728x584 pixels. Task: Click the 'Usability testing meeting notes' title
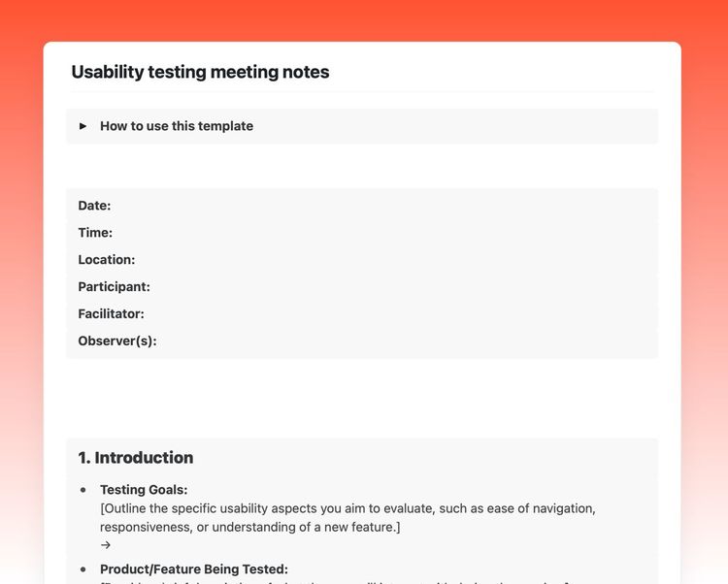click(x=200, y=72)
